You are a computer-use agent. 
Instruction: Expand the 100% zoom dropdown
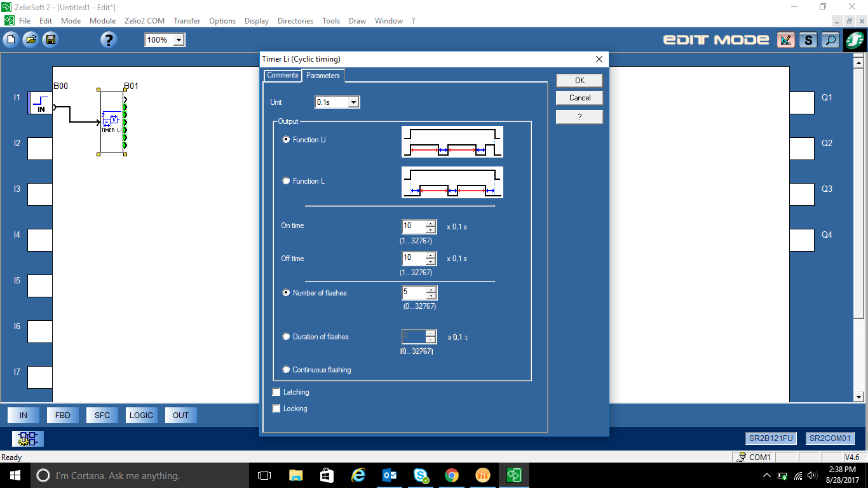tap(165, 39)
